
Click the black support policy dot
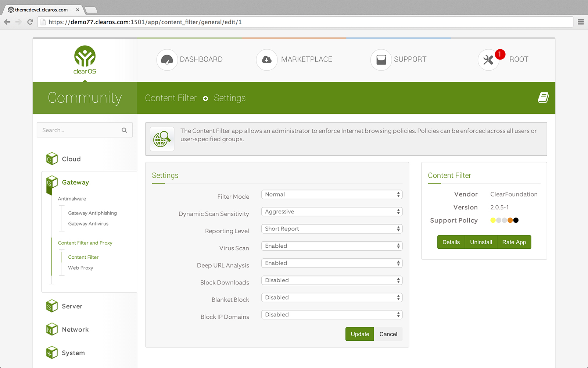[x=516, y=220]
